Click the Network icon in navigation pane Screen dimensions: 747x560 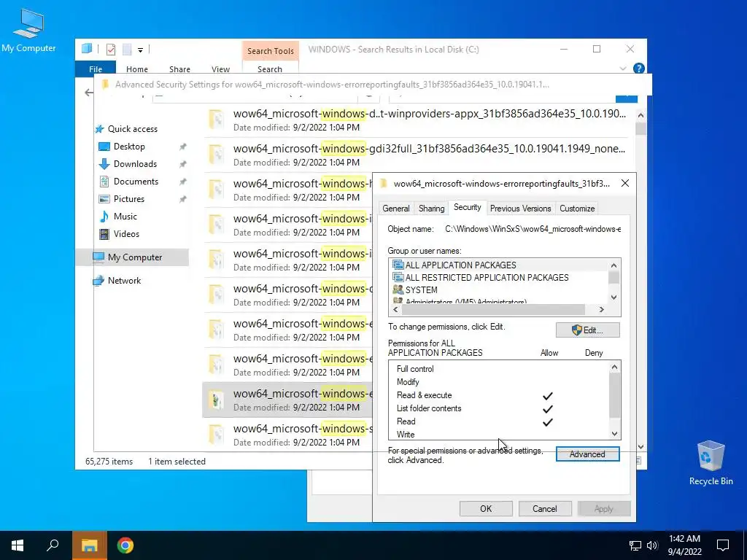98,281
